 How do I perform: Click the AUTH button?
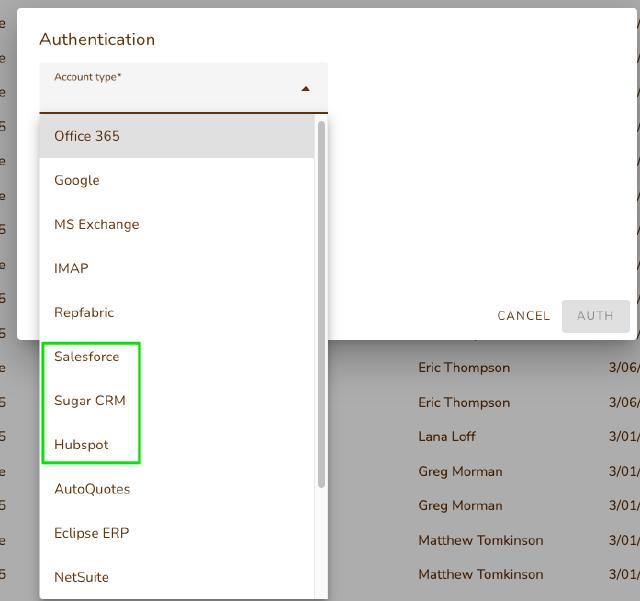pyautogui.click(x=596, y=316)
